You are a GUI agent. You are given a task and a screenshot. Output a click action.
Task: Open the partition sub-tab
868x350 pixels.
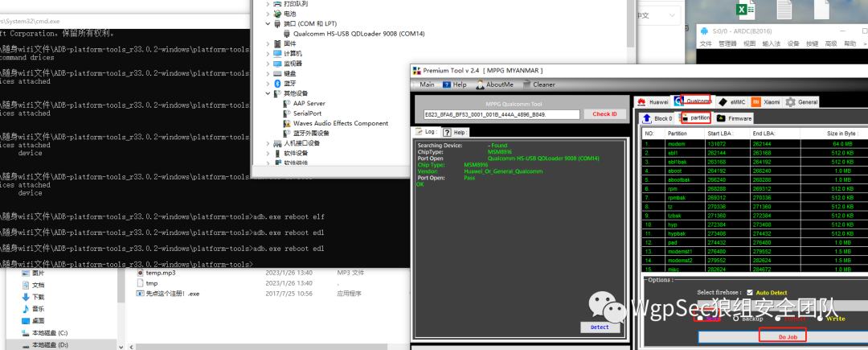[694, 118]
